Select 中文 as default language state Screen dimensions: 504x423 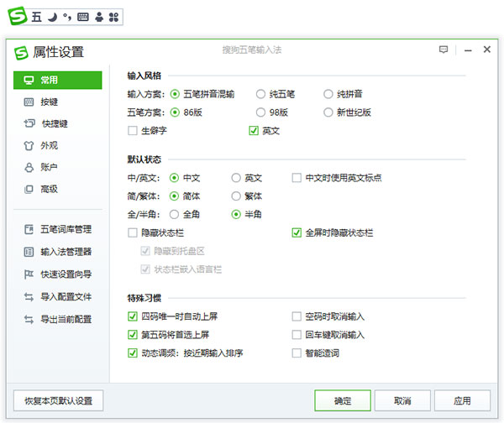174,178
